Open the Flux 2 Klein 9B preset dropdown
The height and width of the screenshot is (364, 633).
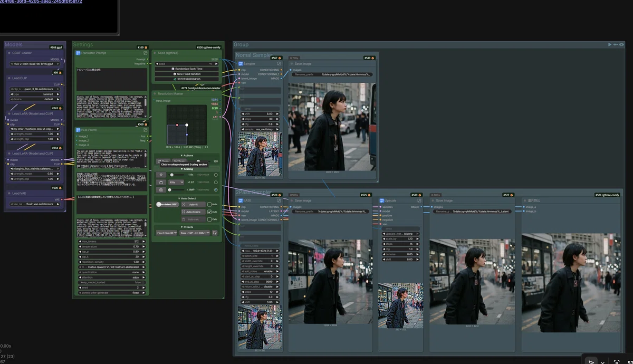(167, 233)
